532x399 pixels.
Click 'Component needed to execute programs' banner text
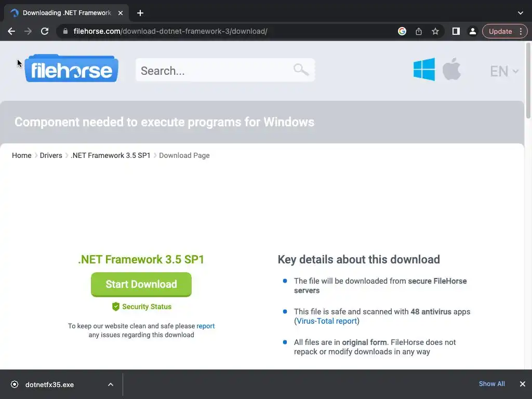click(x=164, y=122)
